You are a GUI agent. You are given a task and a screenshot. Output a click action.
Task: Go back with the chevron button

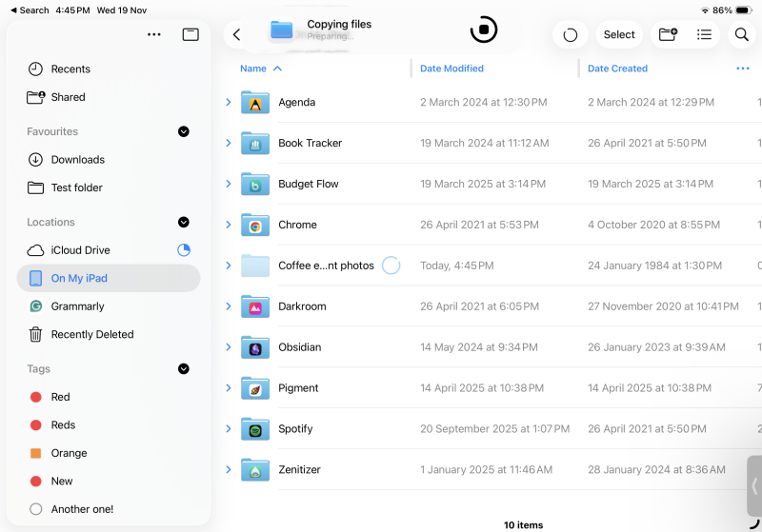pos(236,34)
